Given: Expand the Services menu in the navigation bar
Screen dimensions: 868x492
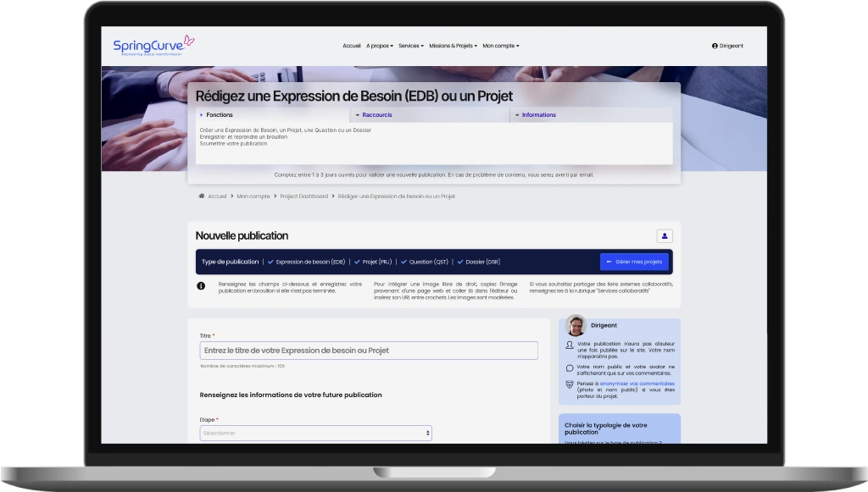Looking at the screenshot, I should click(409, 46).
